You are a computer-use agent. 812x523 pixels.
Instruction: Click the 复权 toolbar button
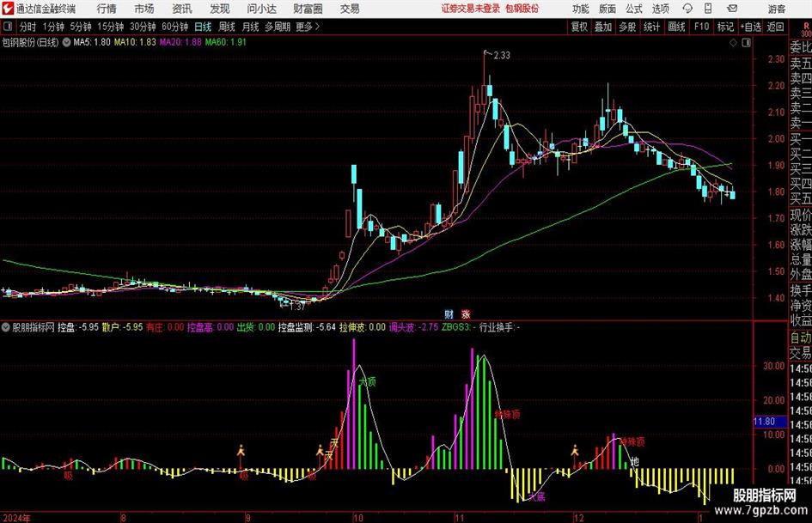pyautogui.click(x=579, y=27)
